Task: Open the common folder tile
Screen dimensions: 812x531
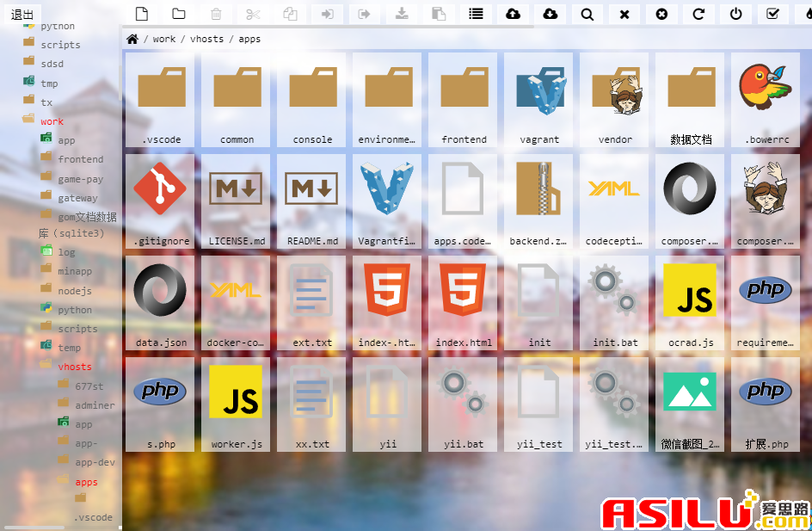Action: point(237,100)
